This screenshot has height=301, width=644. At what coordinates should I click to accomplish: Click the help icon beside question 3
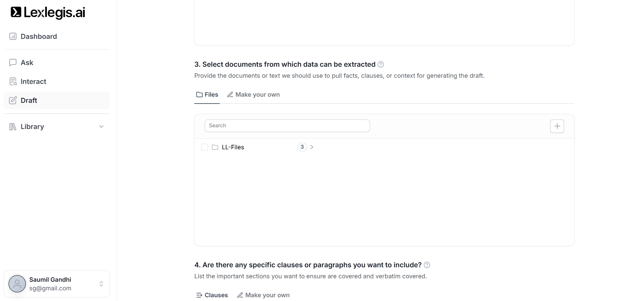click(381, 64)
